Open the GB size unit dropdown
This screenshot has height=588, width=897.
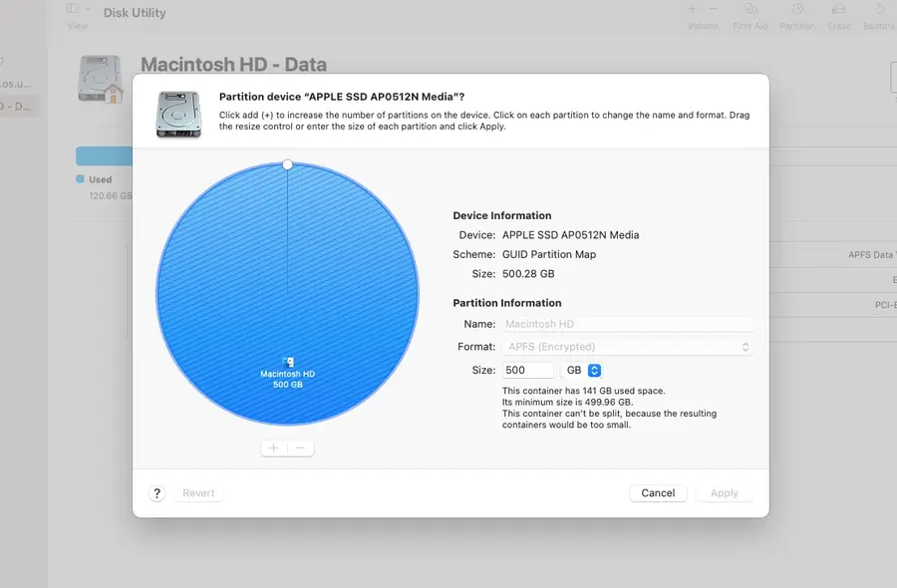point(594,370)
